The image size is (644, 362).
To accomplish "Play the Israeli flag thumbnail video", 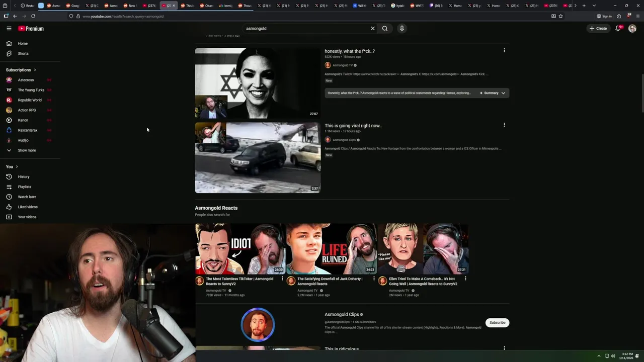I will [258, 83].
